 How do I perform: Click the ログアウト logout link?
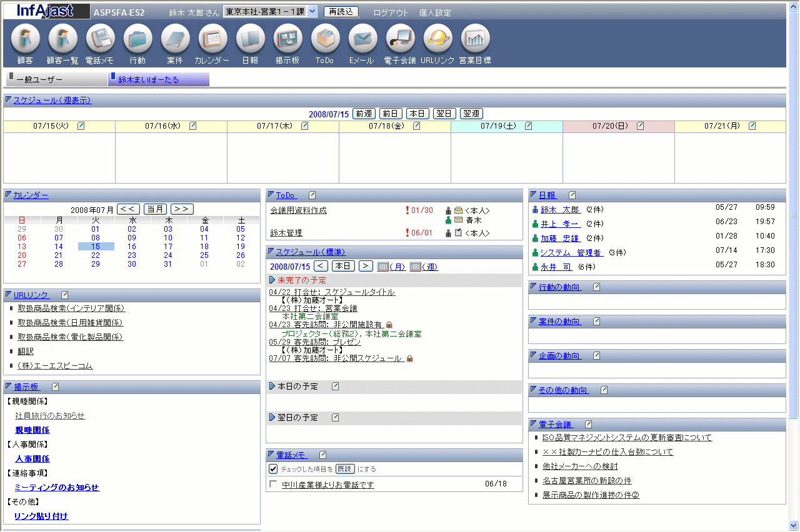tap(391, 12)
